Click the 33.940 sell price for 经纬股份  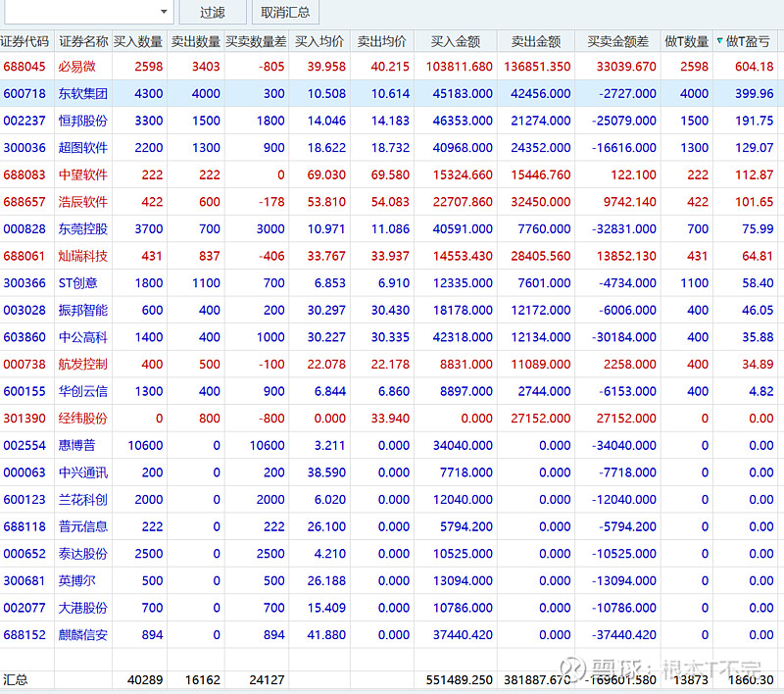tap(390, 419)
